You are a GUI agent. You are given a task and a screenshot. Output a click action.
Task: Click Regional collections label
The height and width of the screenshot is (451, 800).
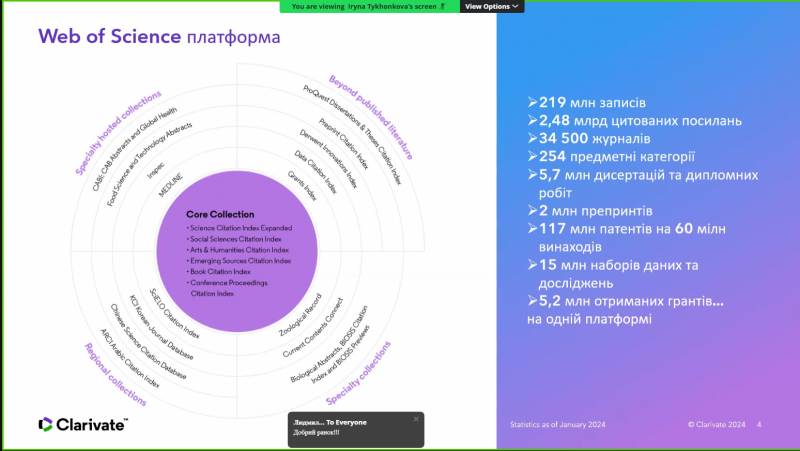tap(115, 374)
